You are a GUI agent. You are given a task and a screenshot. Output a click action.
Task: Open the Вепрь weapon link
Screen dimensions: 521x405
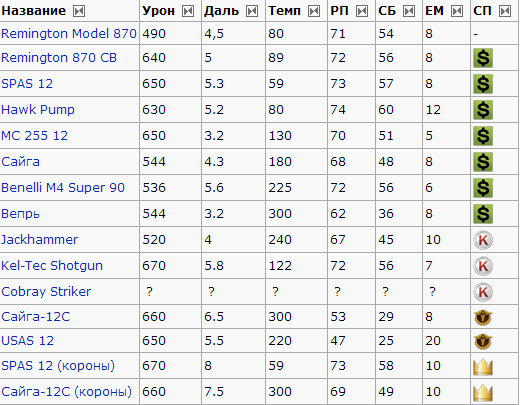[x=21, y=214]
